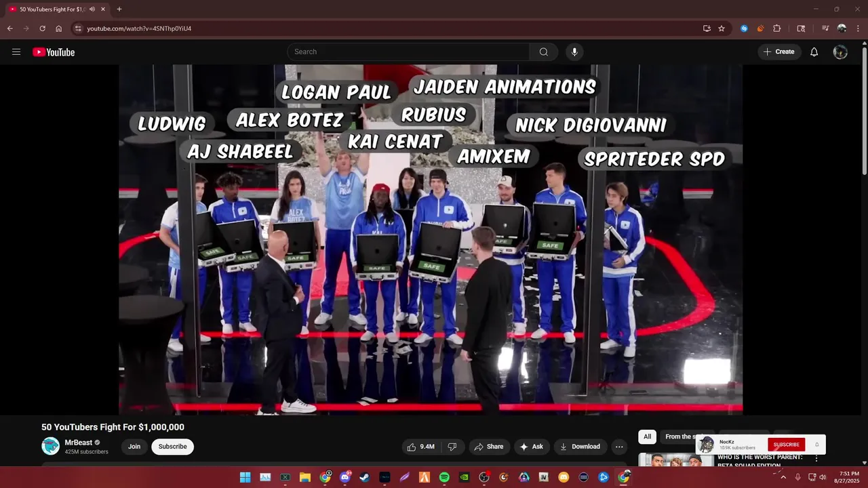This screenshot has height=488, width=868.
Task: Open NocKz channel avatar in popup
Action: click(x=707, y=445)
